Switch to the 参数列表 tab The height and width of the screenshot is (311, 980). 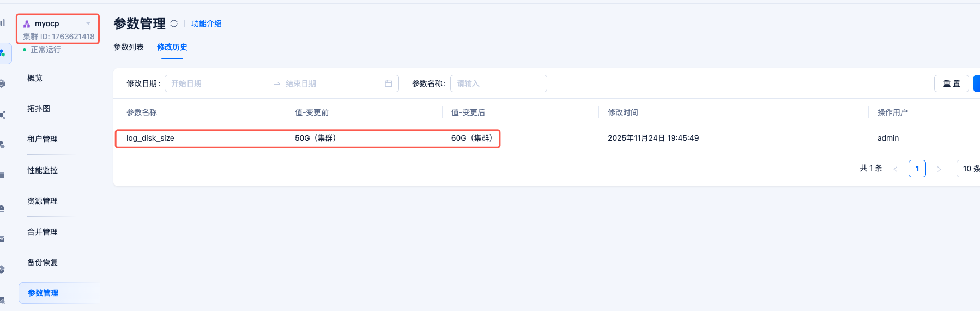click(x=129, y=47)
